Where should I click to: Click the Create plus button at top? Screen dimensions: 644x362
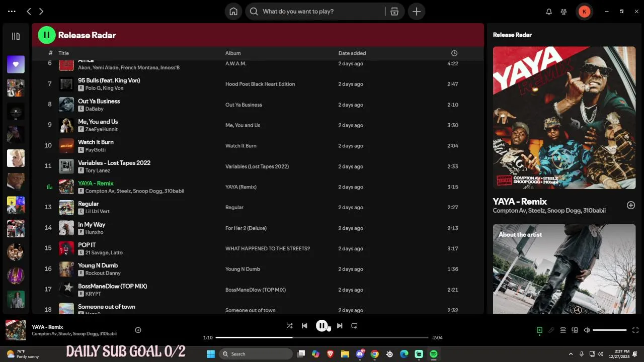point(417,11)
